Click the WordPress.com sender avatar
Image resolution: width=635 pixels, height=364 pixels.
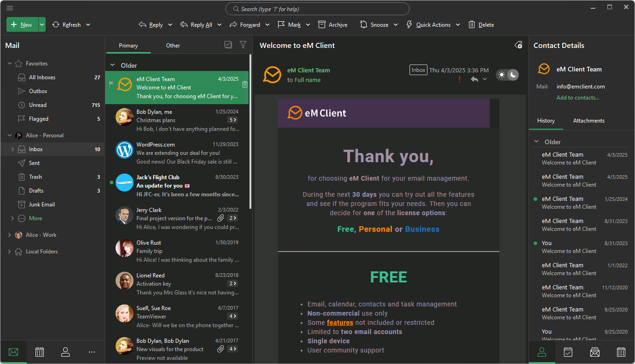[x=125, y=150]
